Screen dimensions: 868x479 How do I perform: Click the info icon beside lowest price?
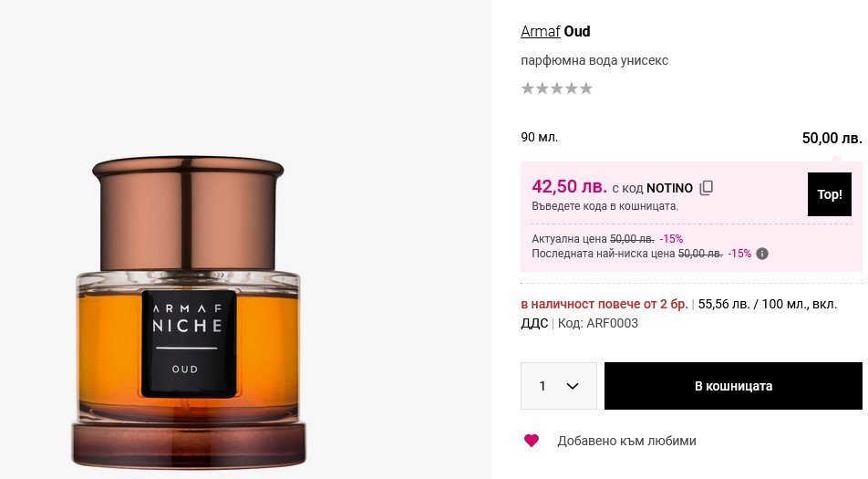tap(762, 254)
